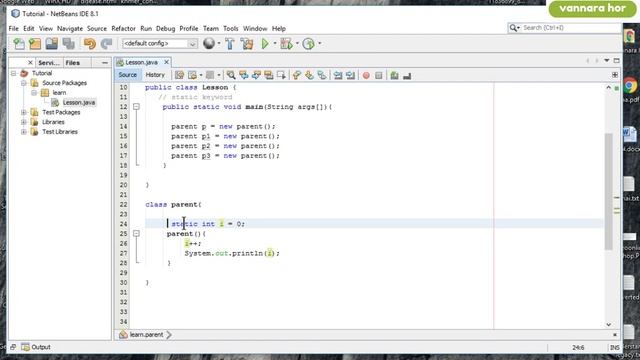Open the Profile Project dropdown arrow
Screen dimensions: 640x360
tap(320, 43)
